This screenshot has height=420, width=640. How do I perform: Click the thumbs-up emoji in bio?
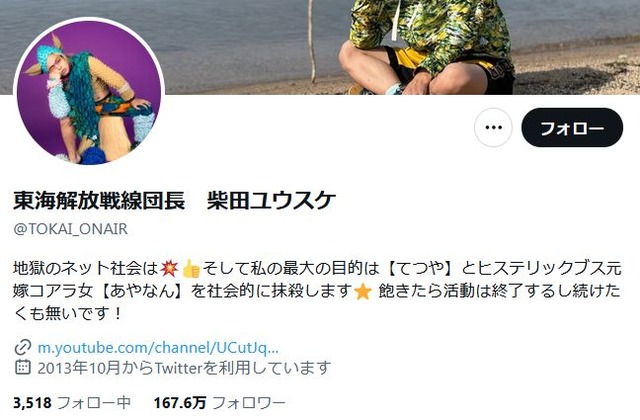(x=191, y=269)
